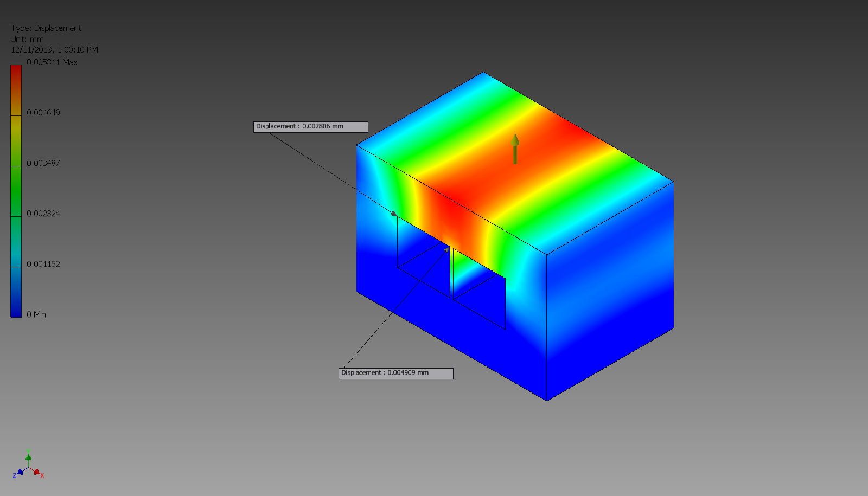Click the Type: Displacement heading
Viewport: 868px width, 496px height.
(x=46, y=28)
